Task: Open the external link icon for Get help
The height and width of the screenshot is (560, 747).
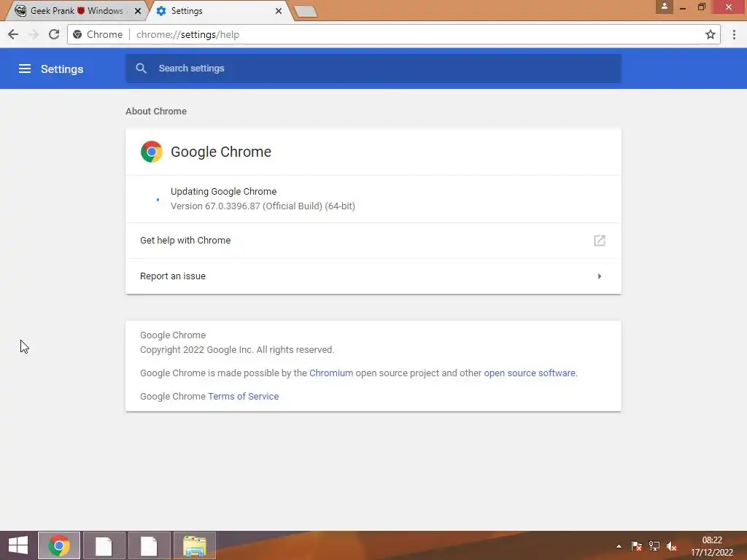Action: 600,241
